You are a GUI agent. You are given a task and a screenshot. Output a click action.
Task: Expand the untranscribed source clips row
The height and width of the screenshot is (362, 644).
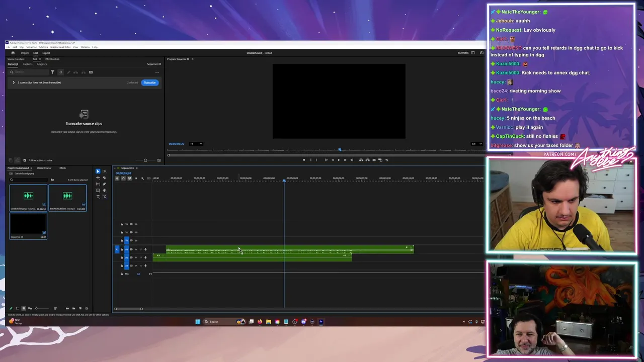tap(14, 82)
